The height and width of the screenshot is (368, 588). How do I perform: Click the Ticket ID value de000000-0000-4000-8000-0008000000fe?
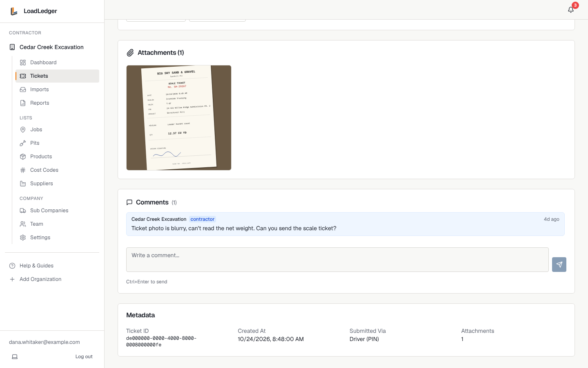point(161,341)
